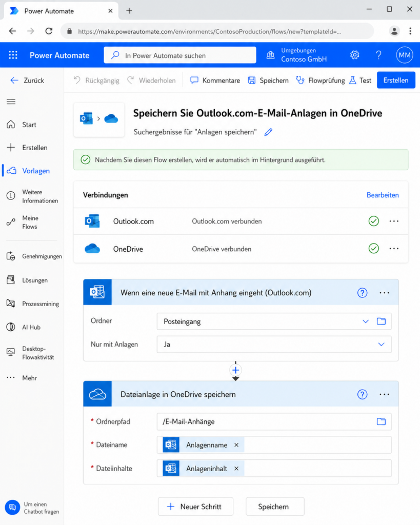Open Lösungen in sidebar
The width and height of the screenshot is (420, 525).
click(x=27, y=280)
